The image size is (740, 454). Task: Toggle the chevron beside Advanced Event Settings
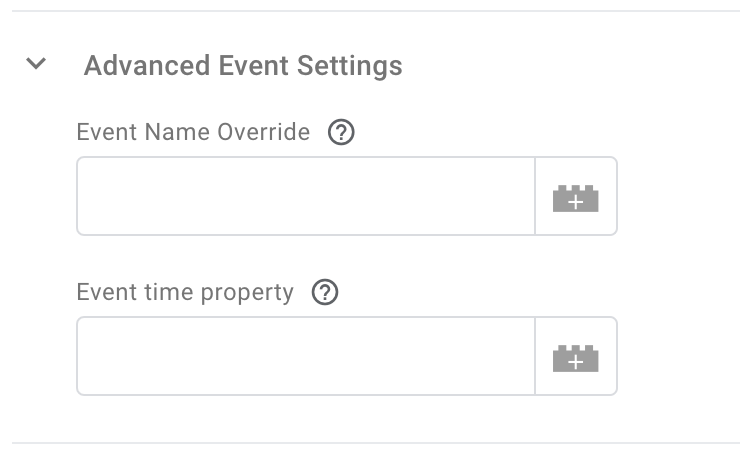[x=37, y=65]
